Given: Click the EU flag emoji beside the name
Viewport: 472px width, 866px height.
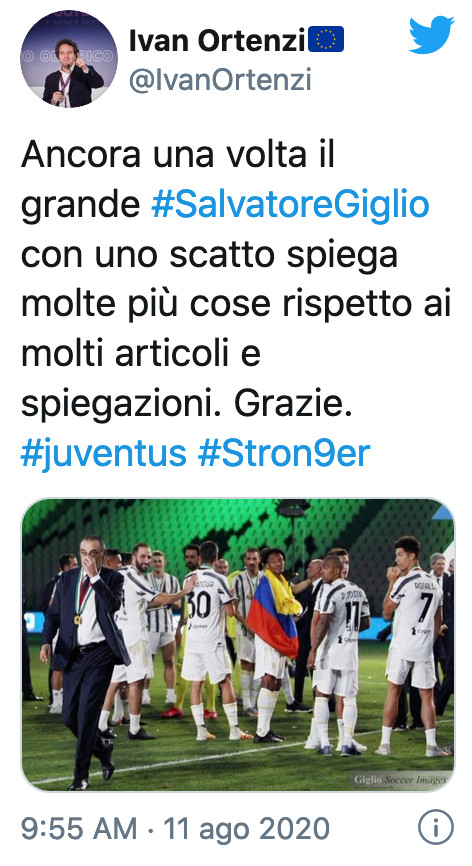Looking at the screenshot, I should click(x=326, y=40).
